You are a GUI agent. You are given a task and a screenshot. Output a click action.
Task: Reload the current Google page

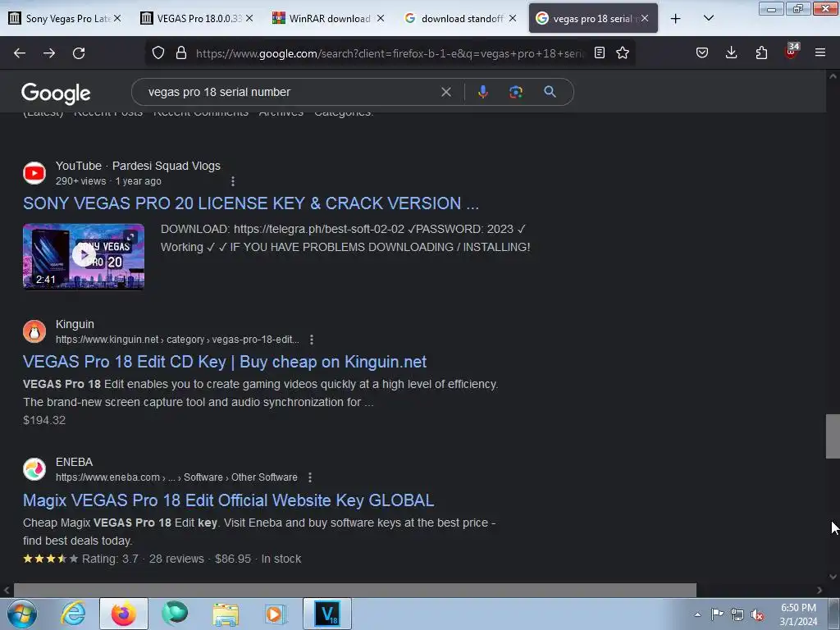coord(79,53)
